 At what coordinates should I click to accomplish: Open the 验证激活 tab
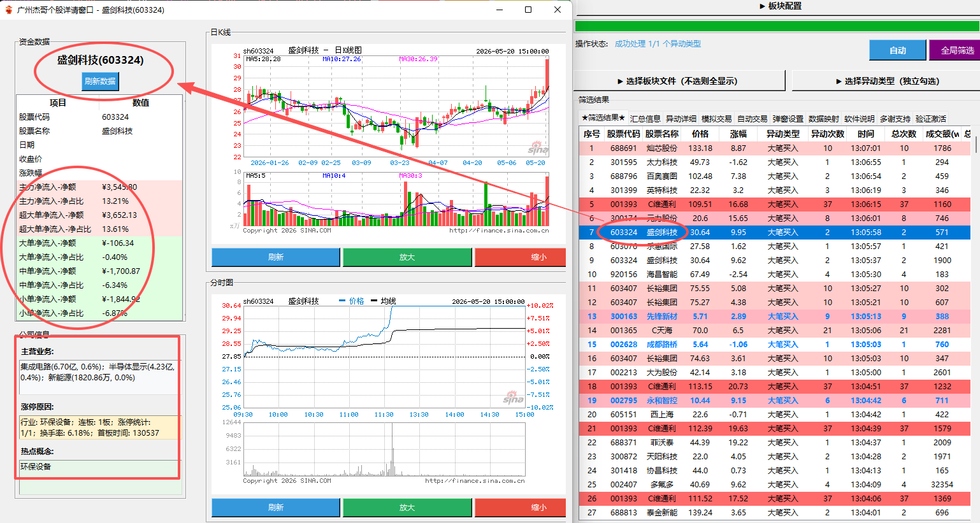click(931, 119)
